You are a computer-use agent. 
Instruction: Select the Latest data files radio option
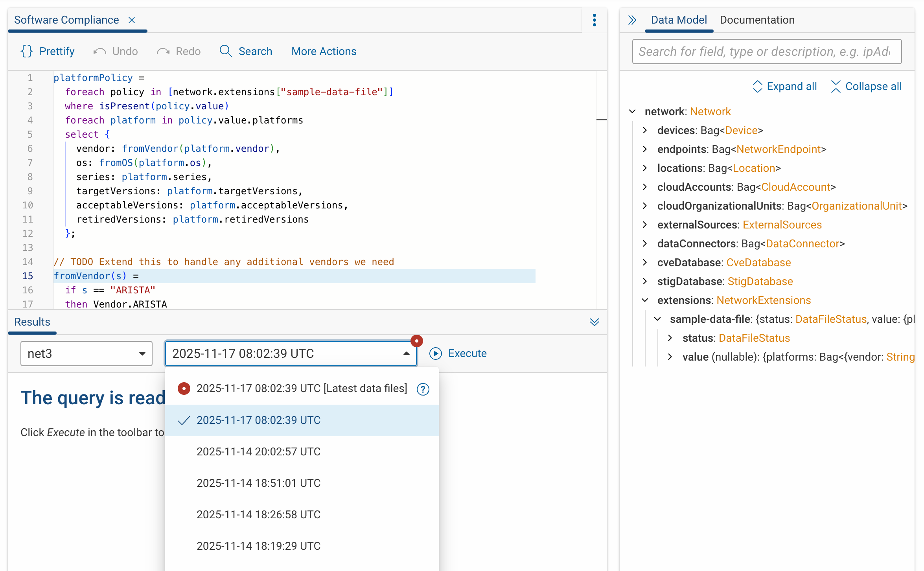pos(184,388)
